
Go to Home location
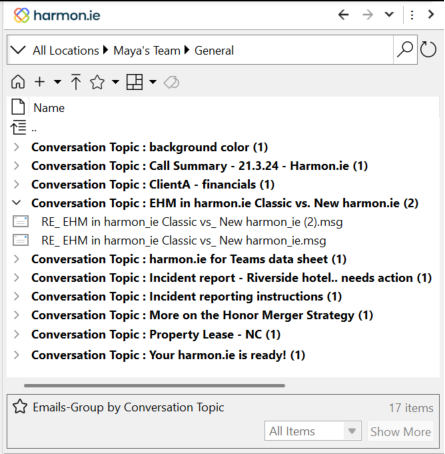click(18, 82)
